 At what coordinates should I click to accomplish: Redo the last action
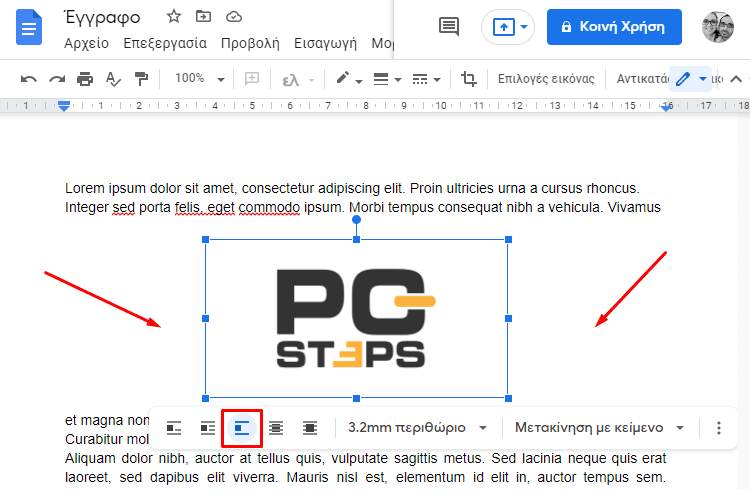[x=57, y=78]
